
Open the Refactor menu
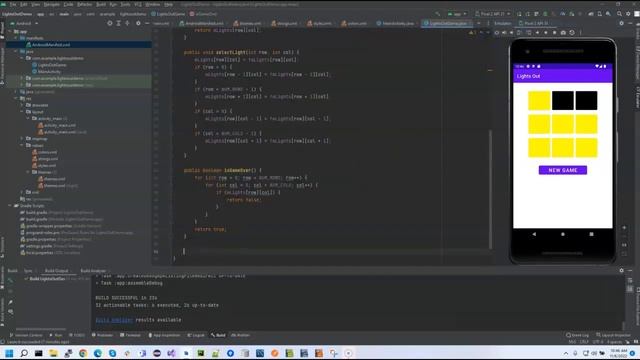(84, 4)
